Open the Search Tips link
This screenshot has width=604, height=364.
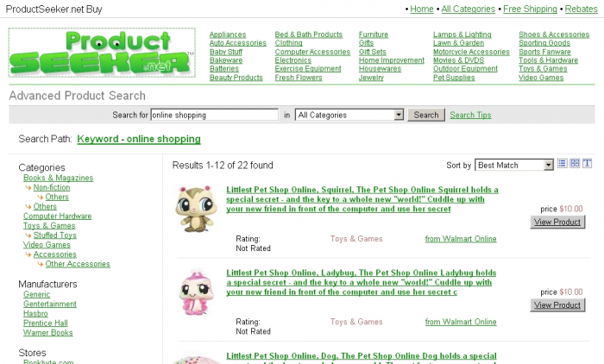(470, 116)
